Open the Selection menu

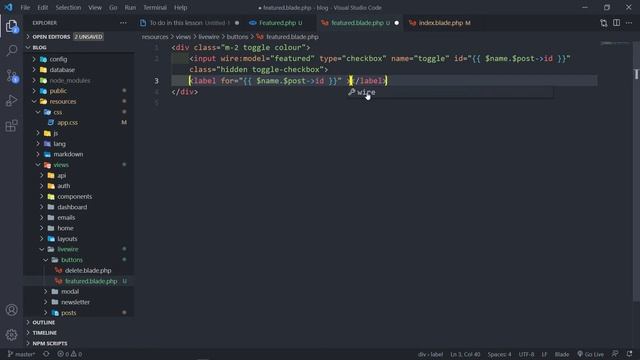[x=68, y=7]
